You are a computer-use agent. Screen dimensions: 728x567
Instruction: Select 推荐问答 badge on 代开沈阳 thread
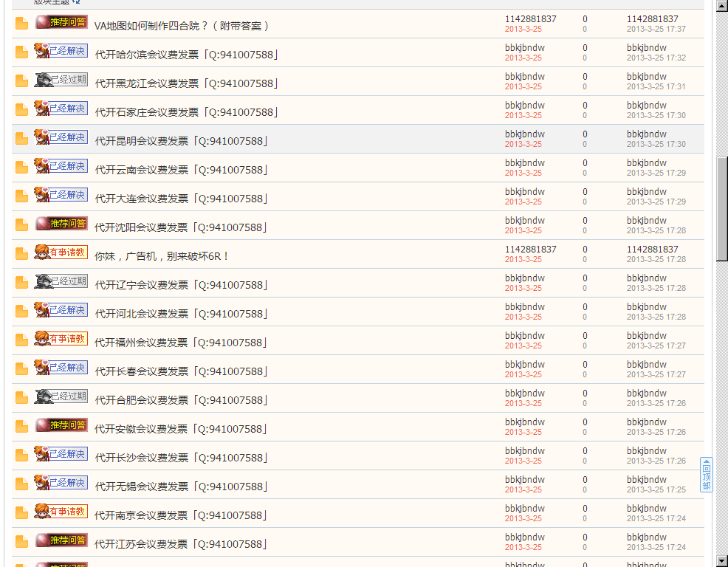coord(61,224)
